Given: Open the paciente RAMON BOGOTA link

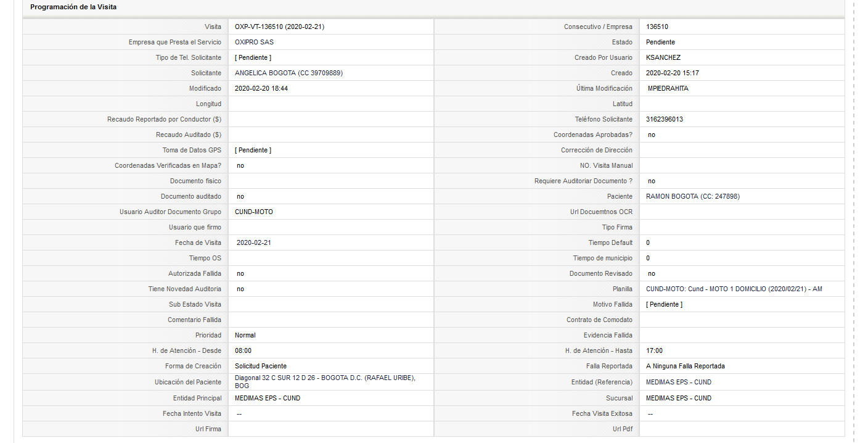Looking at the screenshot, I should pos(693,196).
